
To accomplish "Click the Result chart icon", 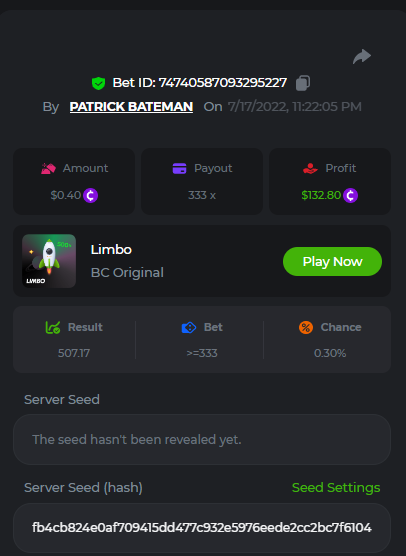I will coord(53,327).
